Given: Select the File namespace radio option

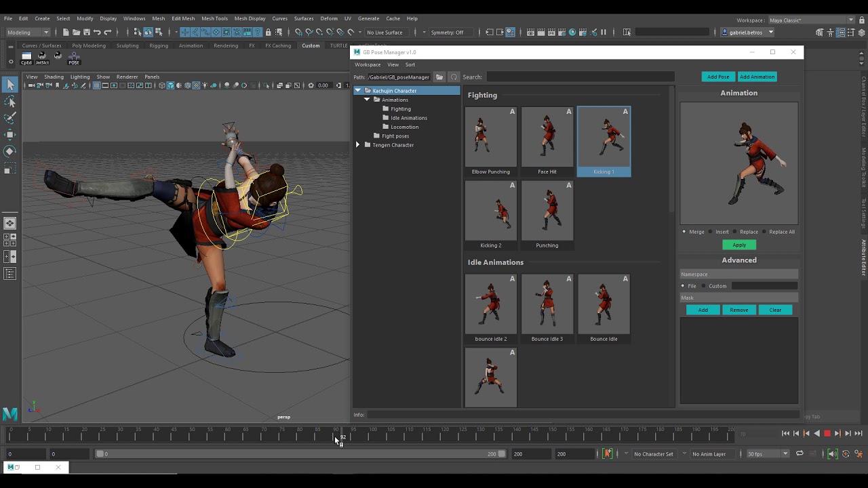Looking at the screenshot, I should [683, 286].
